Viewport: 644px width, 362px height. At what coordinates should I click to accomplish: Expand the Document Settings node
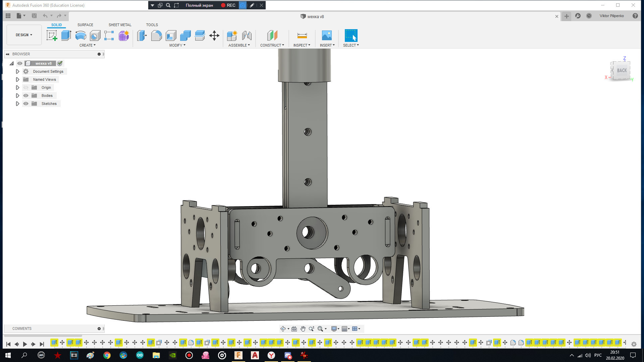(18, 71)
